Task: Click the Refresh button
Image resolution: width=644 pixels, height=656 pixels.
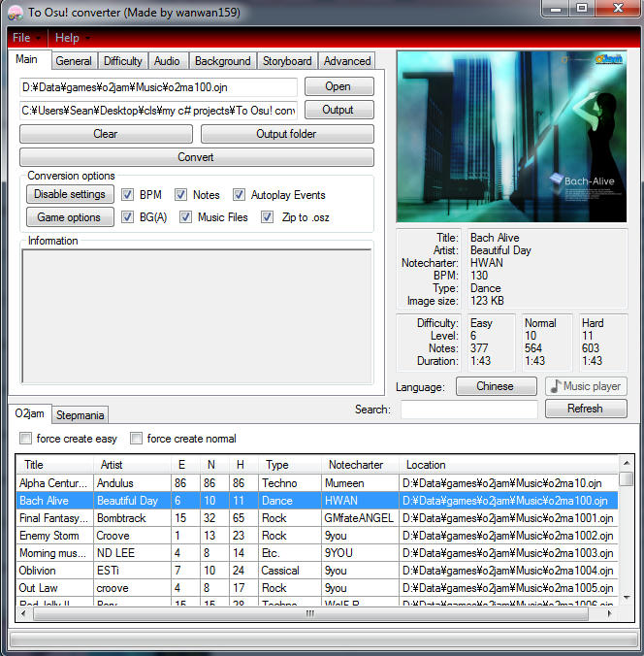Action: click(x=586, y=409)
